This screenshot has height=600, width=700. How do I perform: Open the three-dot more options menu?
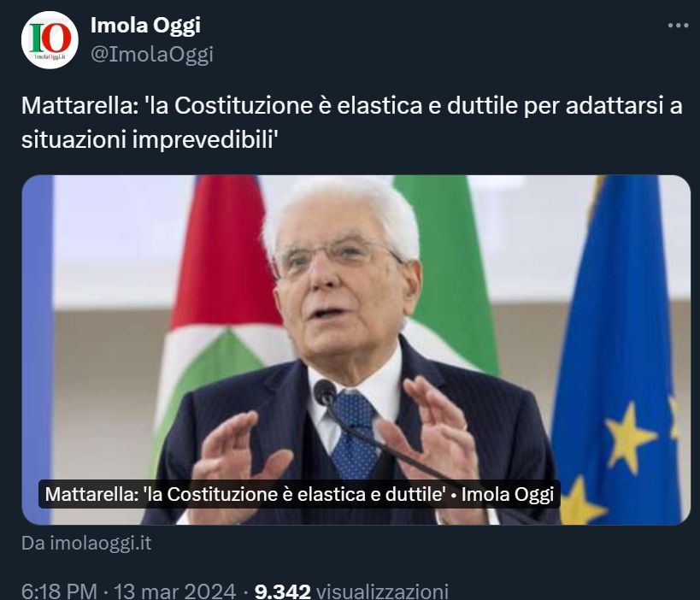click(678, 26)
